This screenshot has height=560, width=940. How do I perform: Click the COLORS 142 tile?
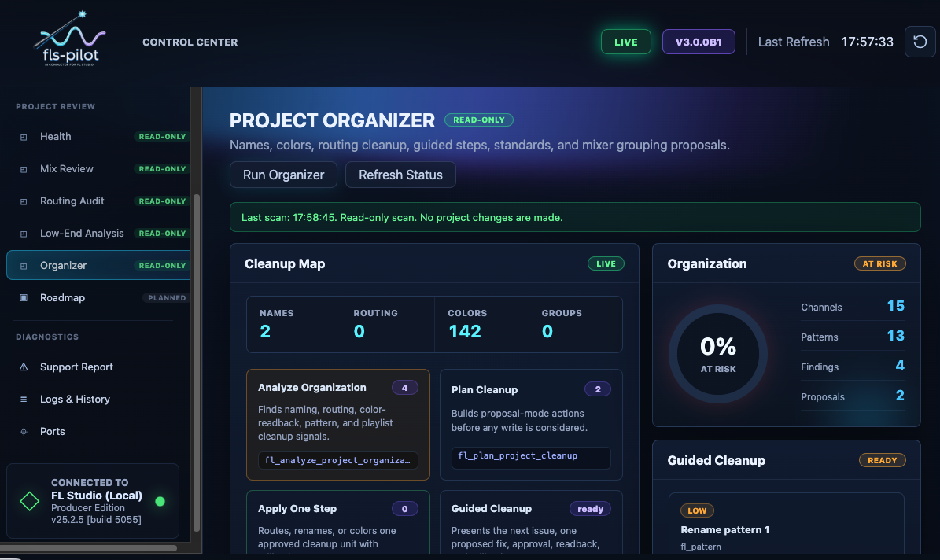pyautogui.click(x=482, y=324)
